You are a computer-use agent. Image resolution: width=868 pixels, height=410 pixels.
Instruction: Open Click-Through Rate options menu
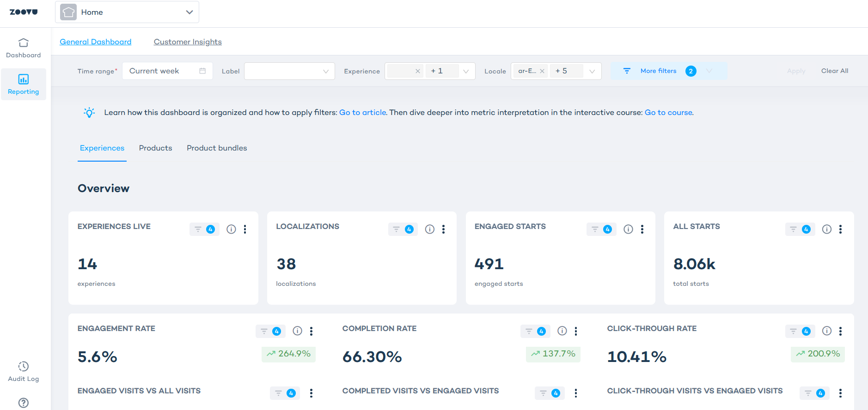(840, 331)
